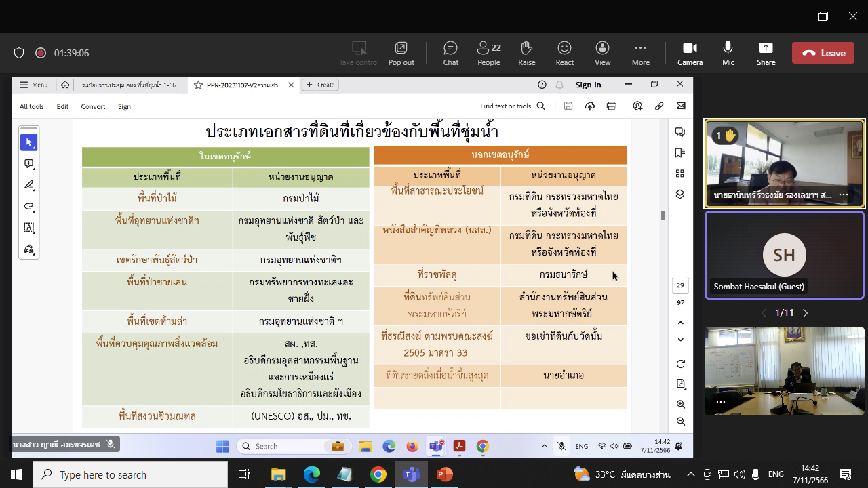
Task: Toggle the Camera on or off
Action: tap(690, 53)
